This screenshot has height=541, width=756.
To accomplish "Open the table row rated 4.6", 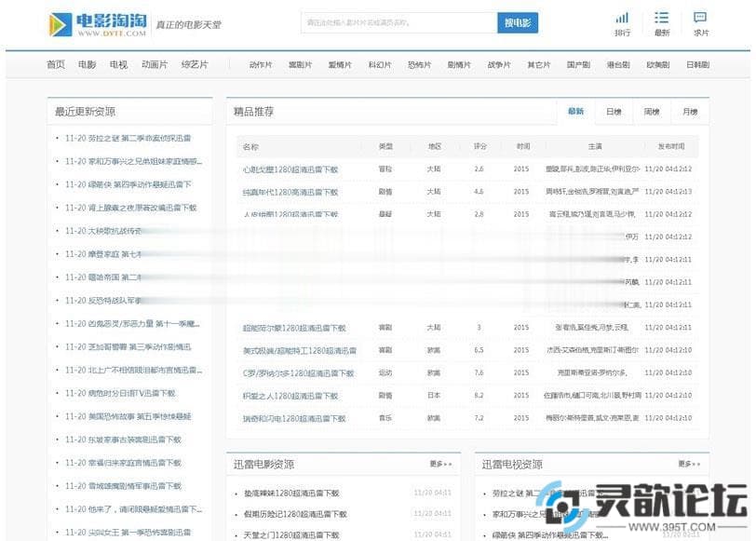I will pos(467,192).
